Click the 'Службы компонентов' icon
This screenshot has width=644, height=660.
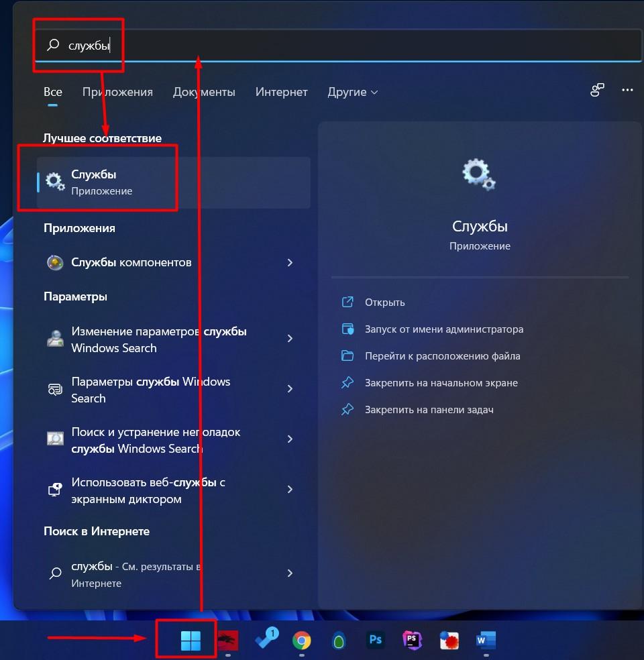(x=55, y=262)
